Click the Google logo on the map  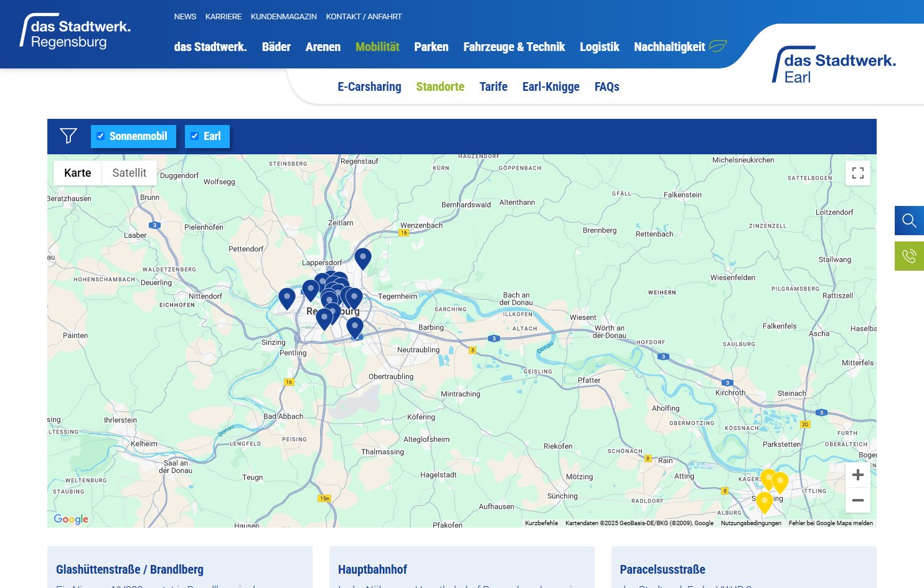point(70,519)
